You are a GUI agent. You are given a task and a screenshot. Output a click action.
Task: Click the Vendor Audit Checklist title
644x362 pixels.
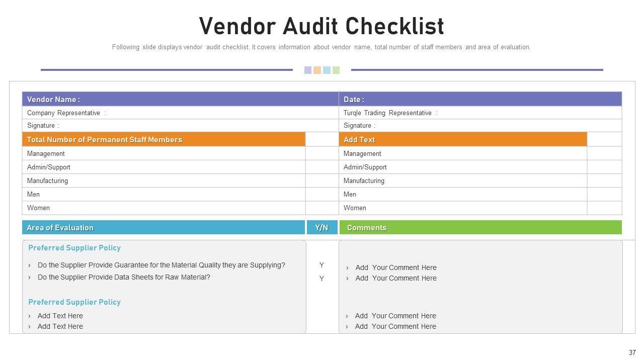[321, 26]
